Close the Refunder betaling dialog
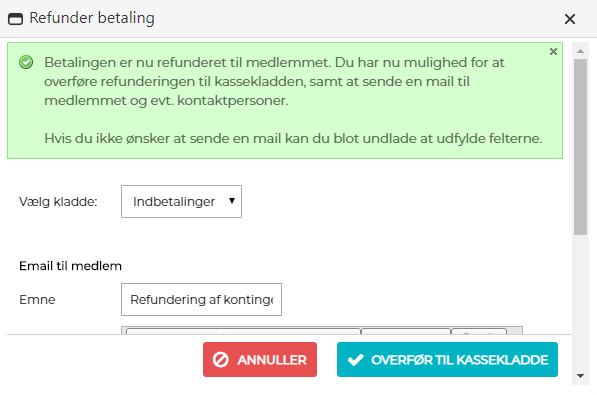 pos(570,19)
